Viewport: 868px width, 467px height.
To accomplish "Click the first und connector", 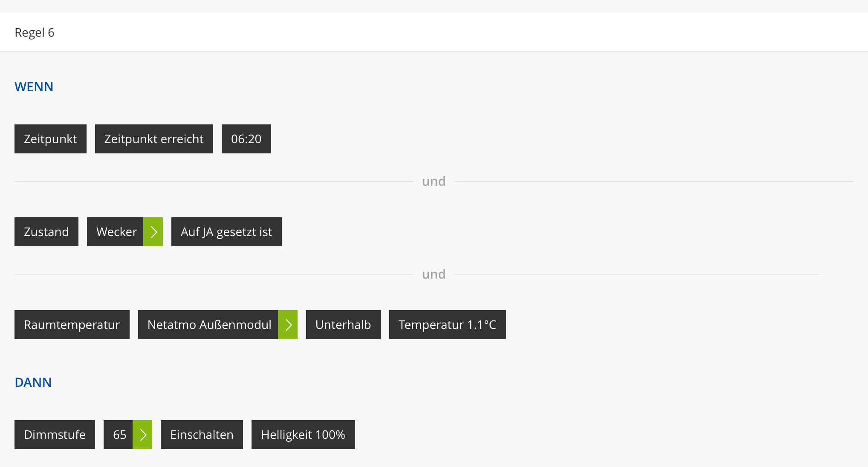I will tap(434, 182).
